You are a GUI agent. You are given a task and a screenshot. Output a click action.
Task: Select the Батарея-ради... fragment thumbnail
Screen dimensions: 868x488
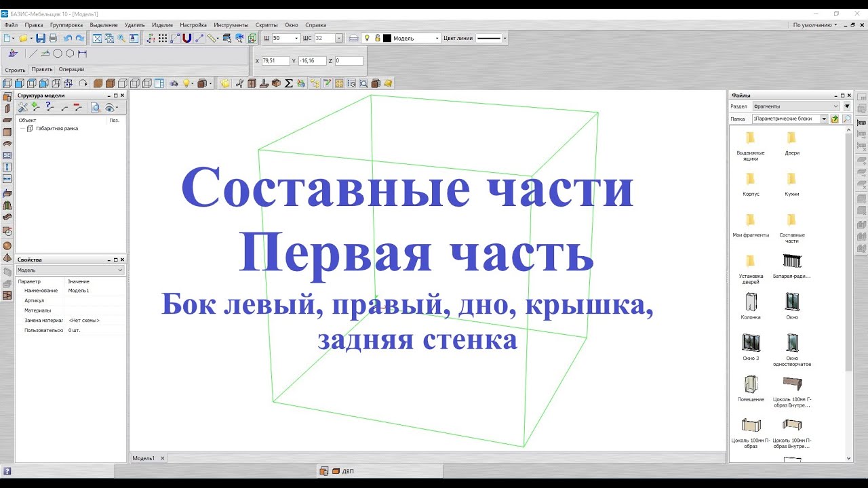(x=791, y=266)
